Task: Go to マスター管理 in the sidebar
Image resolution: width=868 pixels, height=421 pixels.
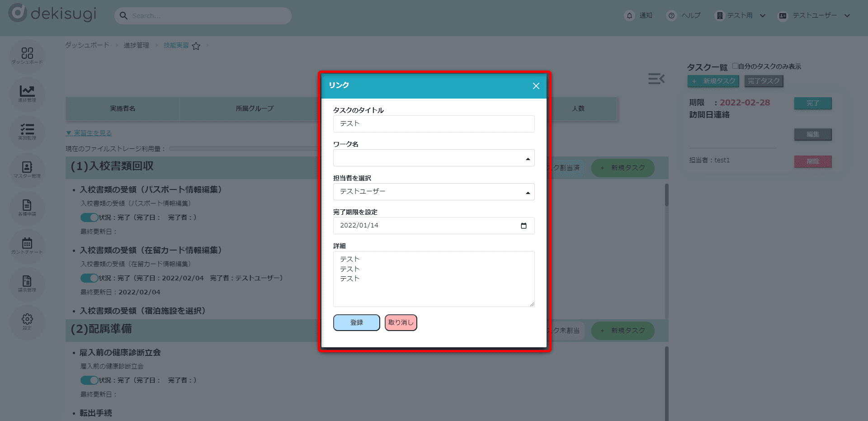Action: (27, 169)
